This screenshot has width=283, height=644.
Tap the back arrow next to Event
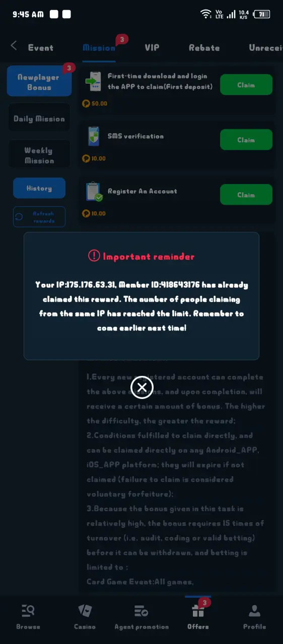tap(14, 46)
